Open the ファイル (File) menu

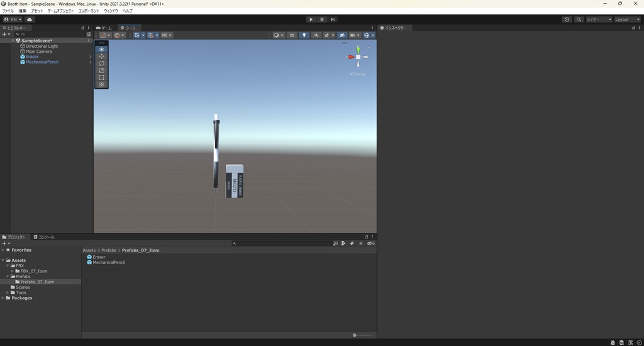pos(8,11)
